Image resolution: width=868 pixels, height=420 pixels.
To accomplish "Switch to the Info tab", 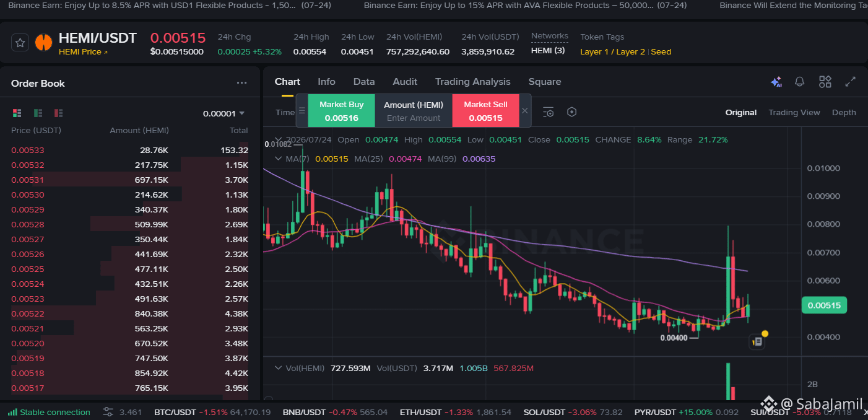I will 326,82.
